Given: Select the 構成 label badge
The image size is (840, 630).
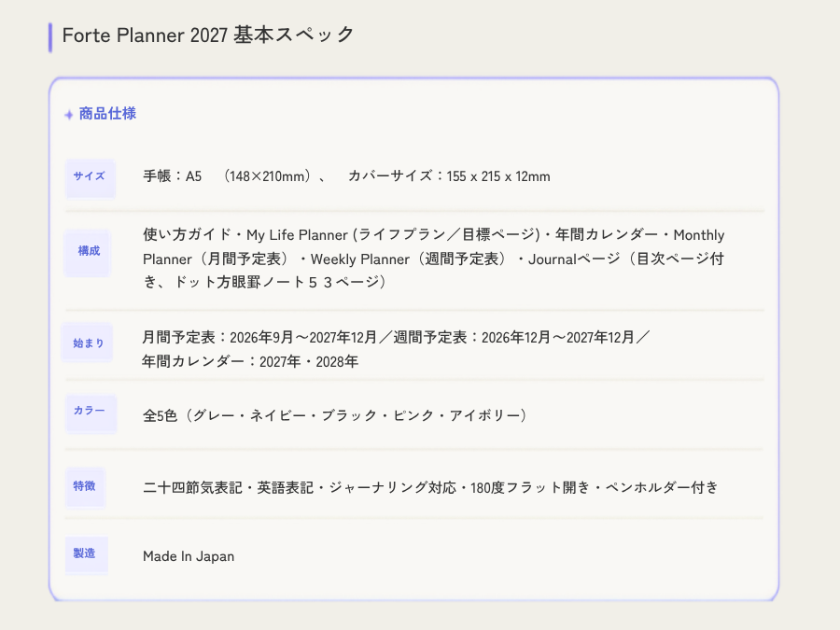Looking at the screenshot, I should (88, 253).
